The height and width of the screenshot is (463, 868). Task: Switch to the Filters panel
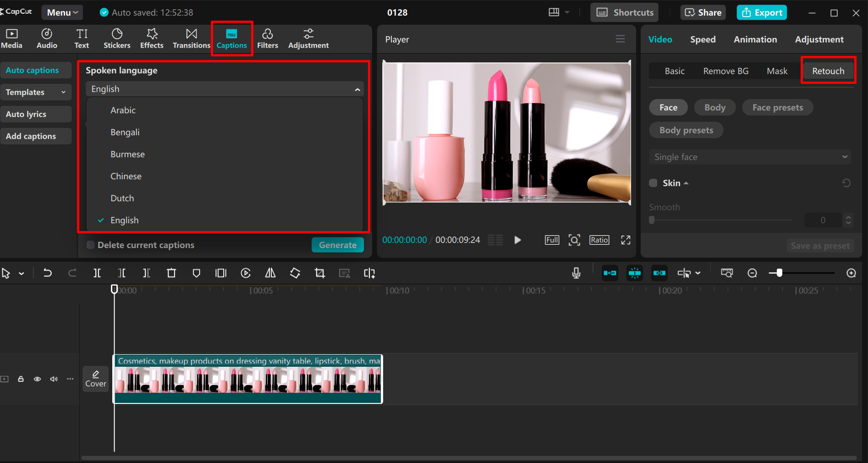tap(268, 38)
